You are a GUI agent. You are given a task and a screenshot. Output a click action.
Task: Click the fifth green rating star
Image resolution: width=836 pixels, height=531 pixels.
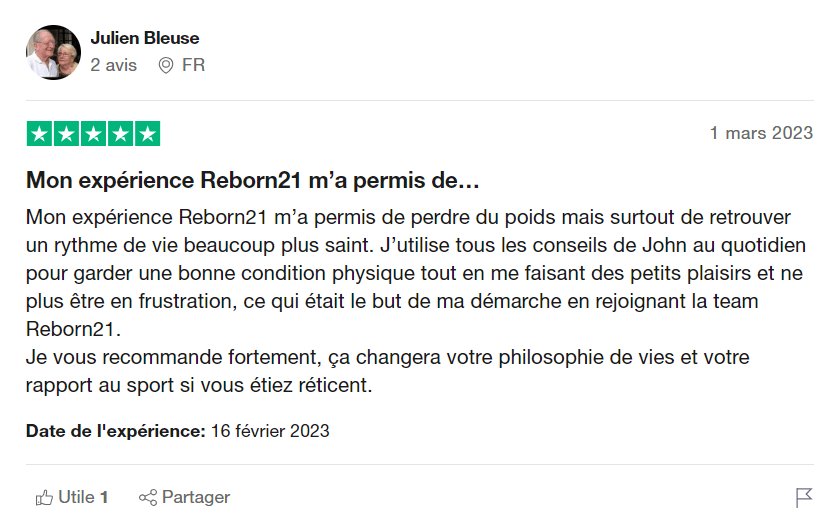coord(147,134)
